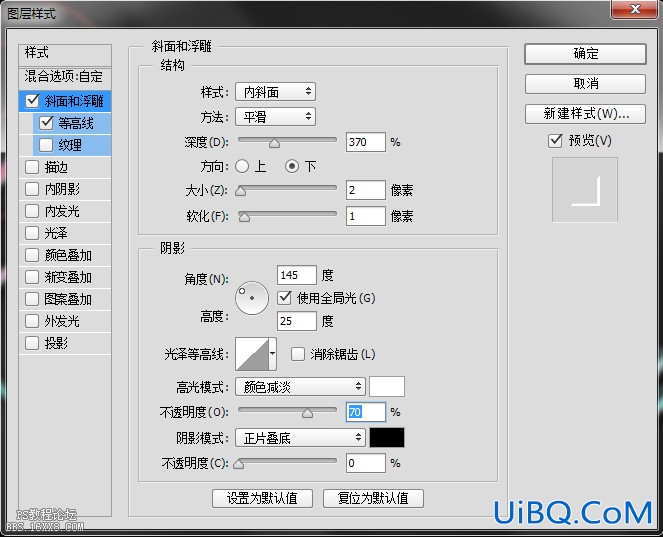663x537 pixels.
Task: Click the 深度 value field 370
Action: [366, 142]
